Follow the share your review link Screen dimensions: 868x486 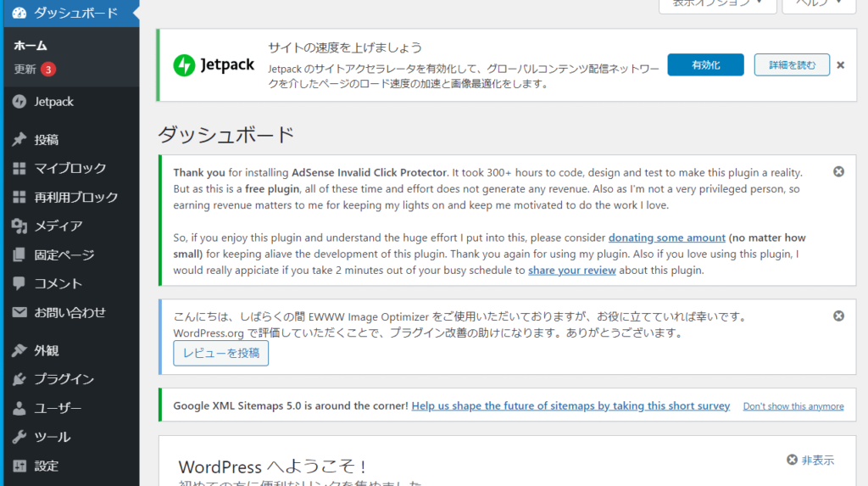tap(572, 271)
